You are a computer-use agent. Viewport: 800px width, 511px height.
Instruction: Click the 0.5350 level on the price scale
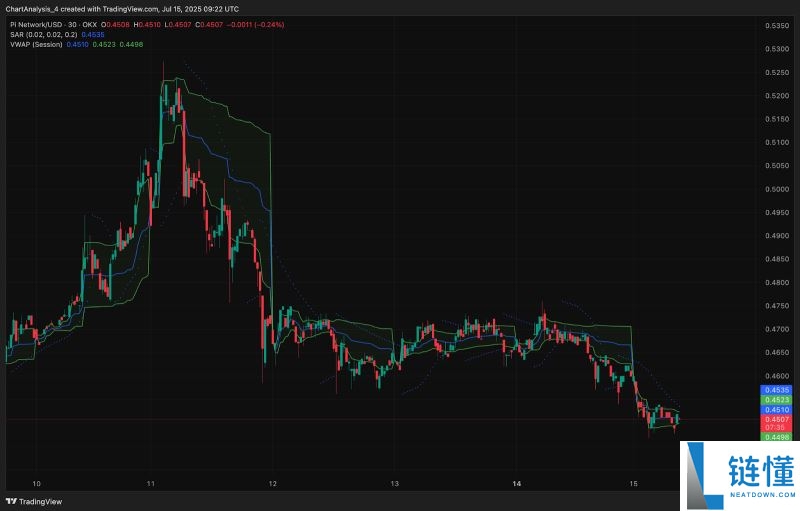point(777,25)
